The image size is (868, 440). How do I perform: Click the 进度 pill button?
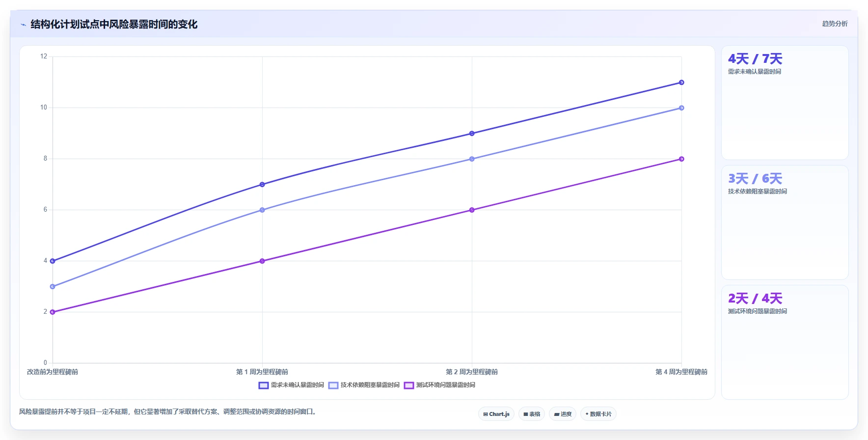[x=563, y=414]
